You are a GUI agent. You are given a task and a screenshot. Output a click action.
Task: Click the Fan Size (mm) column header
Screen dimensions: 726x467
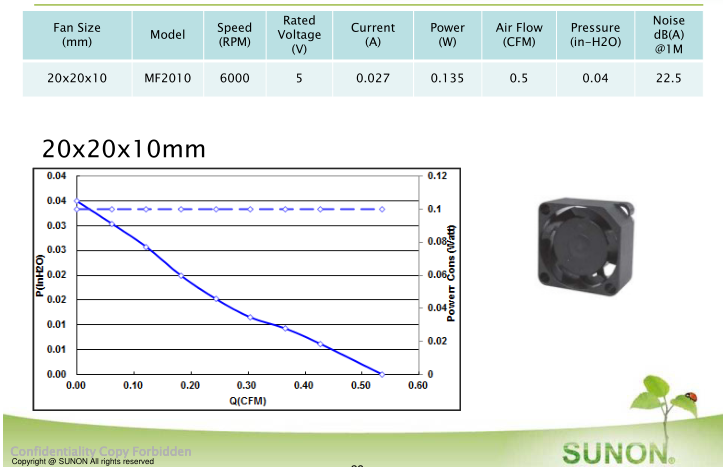click(x=76, y=35)
